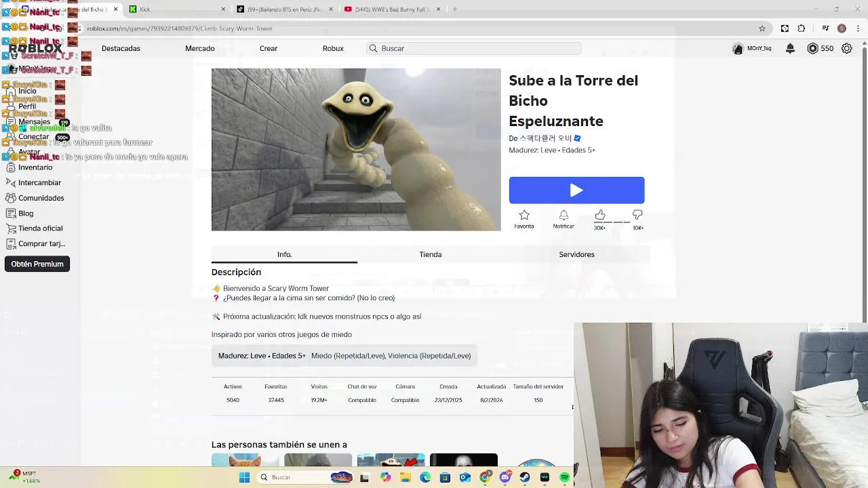This screenshot has width=868, height=488.
Task: Click the browser address bar URL
Action: tap(180, 28)
